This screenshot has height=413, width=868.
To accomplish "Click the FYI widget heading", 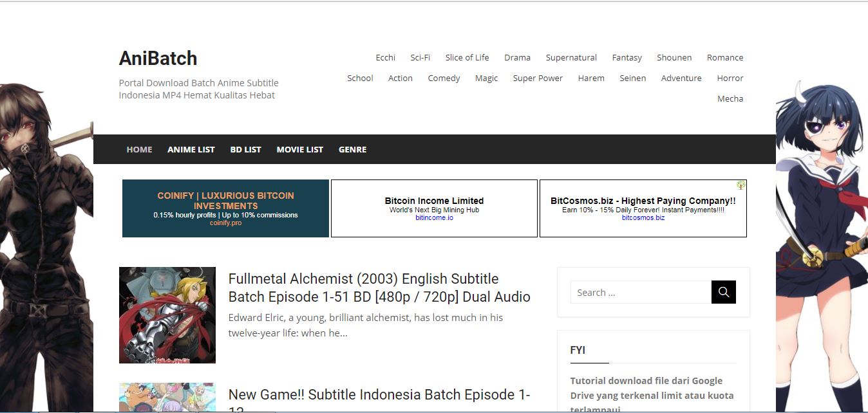I will coord(578,350).
